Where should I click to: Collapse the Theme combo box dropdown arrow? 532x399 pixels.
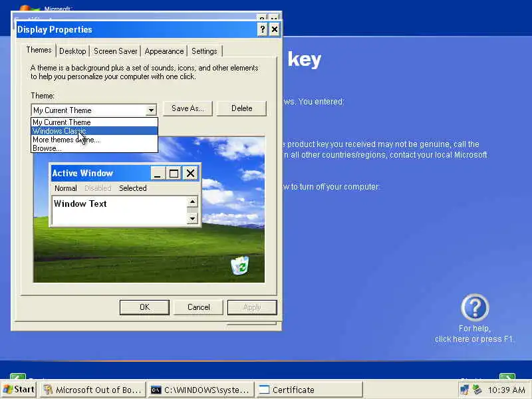pos(151,110)
